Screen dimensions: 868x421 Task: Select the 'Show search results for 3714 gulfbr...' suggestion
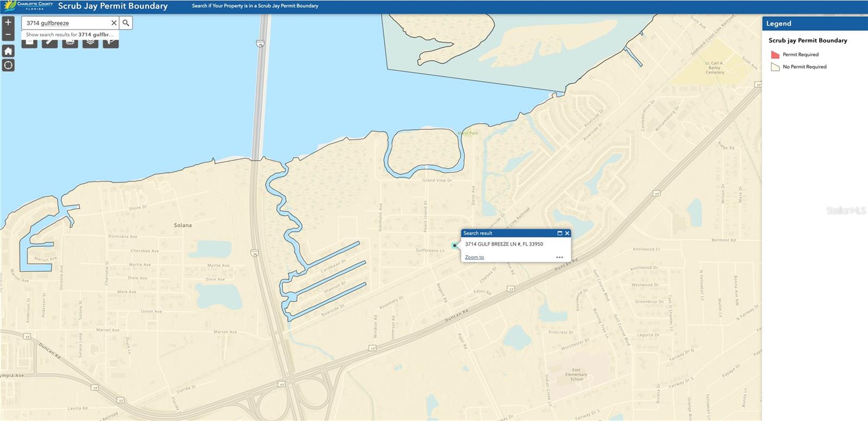[69, 35]
